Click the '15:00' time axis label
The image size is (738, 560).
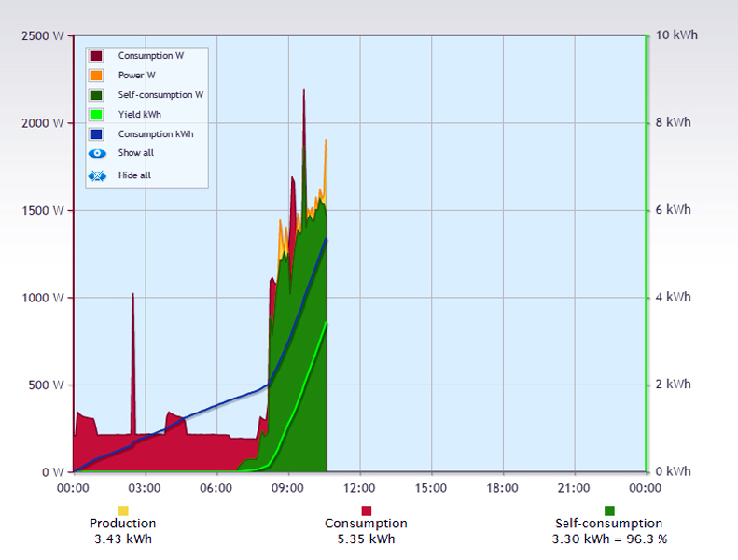pyautogui.click(x=431, y=488)
